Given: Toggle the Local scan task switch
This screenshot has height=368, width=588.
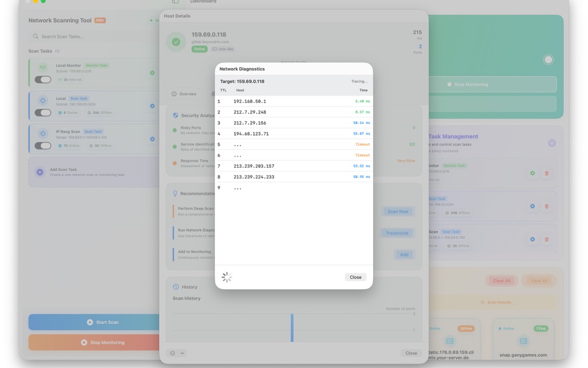Looking at the screenshot, I should coord(43,113).
